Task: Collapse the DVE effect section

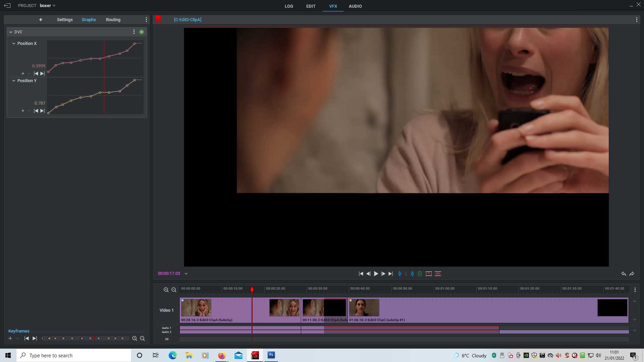Action: [x=11, y=32]
